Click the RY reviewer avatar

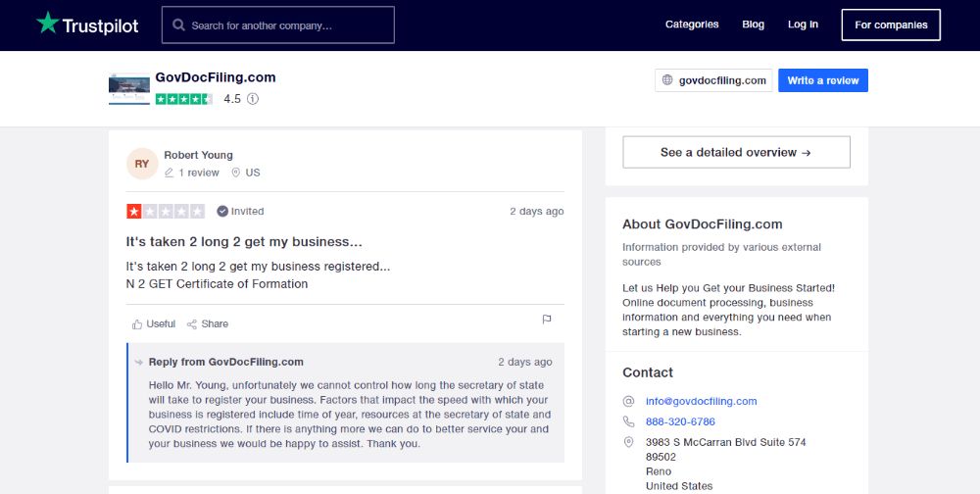(x=142, y=164)
